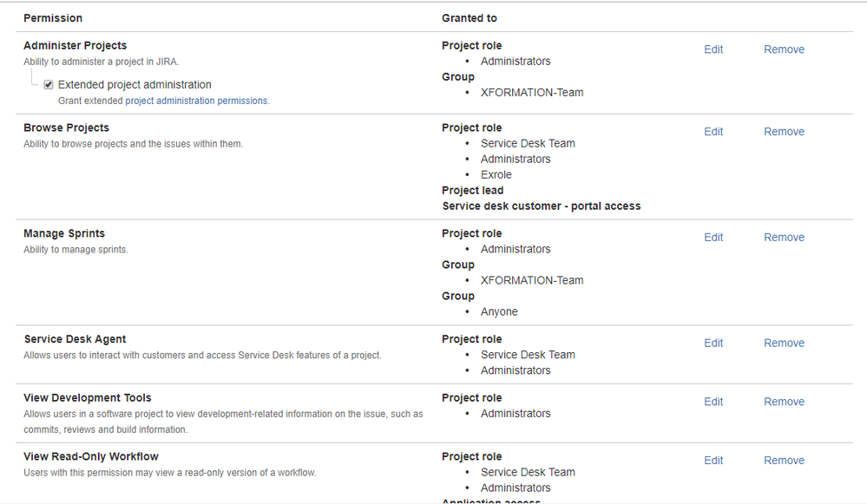This screenshot has height=504, width=867.
Task: Click the Anyone group under Manage Sprints
Action: [x=499, y=311]
